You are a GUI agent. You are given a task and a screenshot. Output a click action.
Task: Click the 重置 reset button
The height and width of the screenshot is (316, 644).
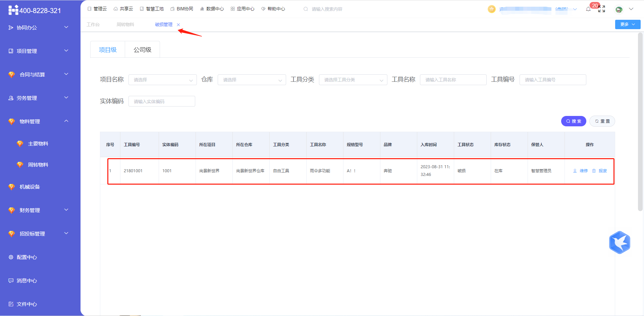point(602,121)
